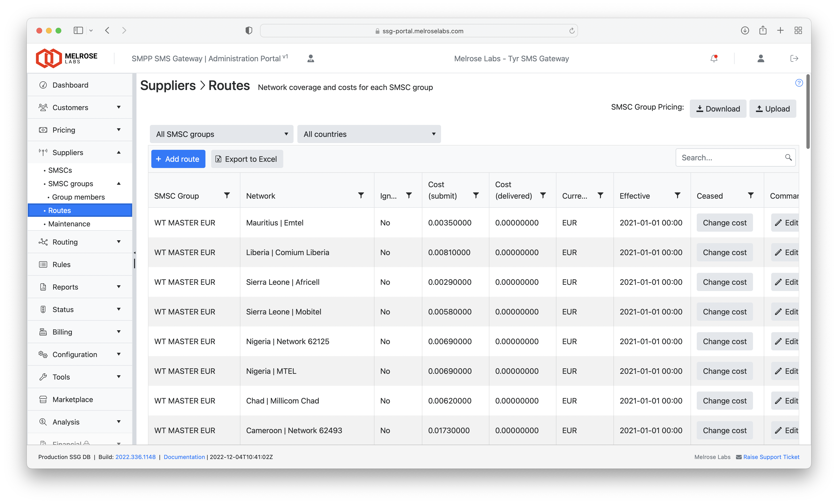Filter the Cost (delivered) column
The width and height of the screenshot is (838, 504).
click(543, 195)
